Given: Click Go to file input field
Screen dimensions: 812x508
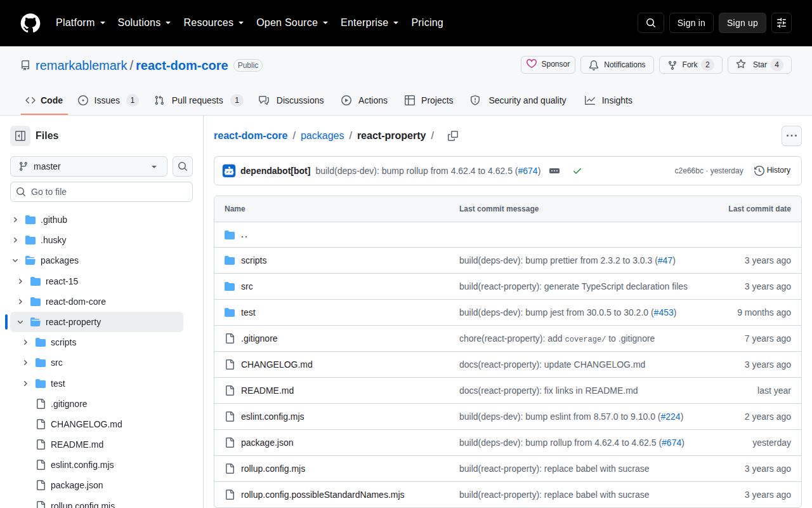Looking at the screenshot, I should click(101, 192).
